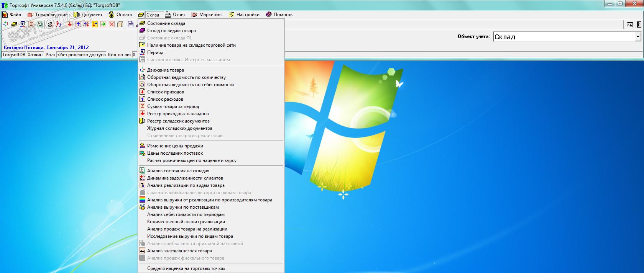Click the period 'S' toolbar icon
The image size is (644, 273).
pyautogui.click(x=23, y=24)
